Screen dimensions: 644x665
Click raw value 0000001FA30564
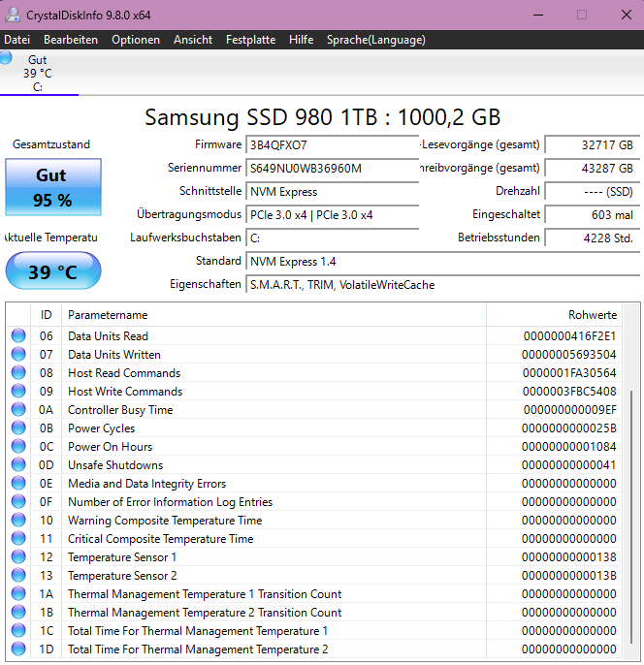(x=569, y=373)
